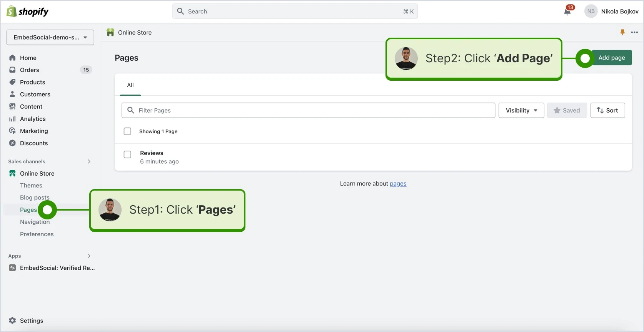This screenshot has height=332, width=644.
Task: Open the Analytics section
Action: point(33,119)
